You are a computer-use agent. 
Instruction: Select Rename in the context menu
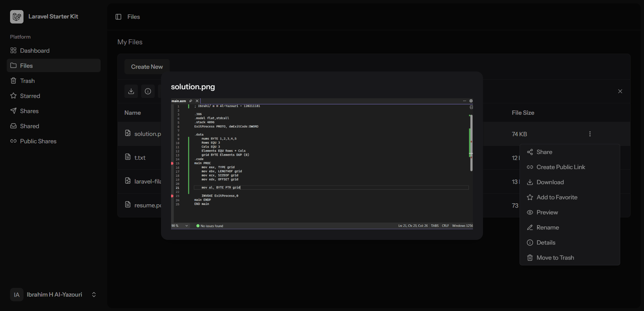(x=570, y=227)
